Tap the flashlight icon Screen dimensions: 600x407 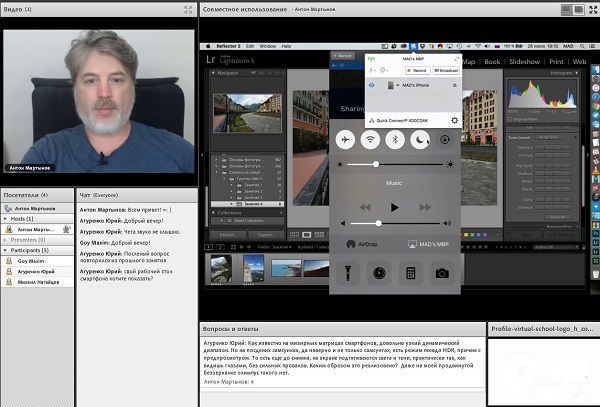click(x=346, y=271)
